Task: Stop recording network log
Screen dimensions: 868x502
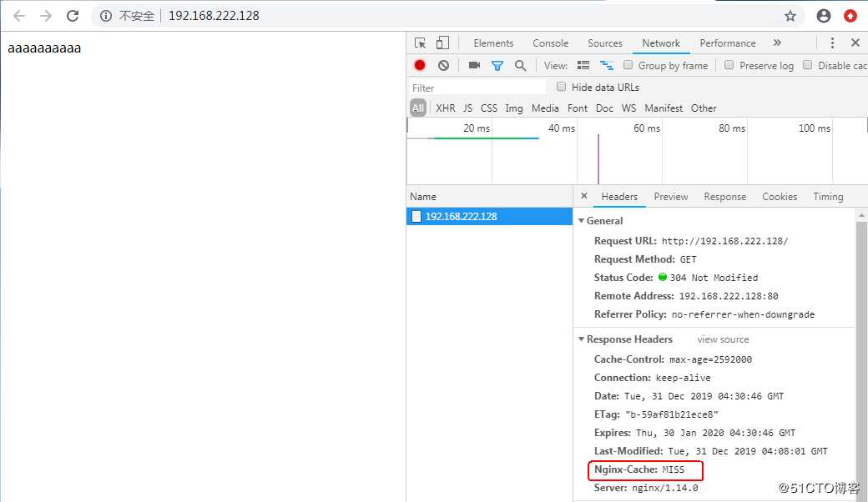Action: [x=420, y=65]
